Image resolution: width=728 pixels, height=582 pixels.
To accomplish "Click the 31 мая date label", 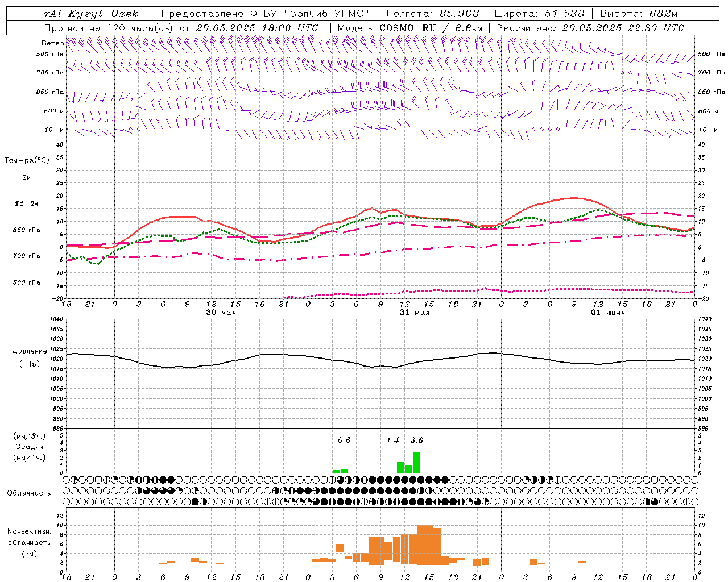I will click(414, 313).
